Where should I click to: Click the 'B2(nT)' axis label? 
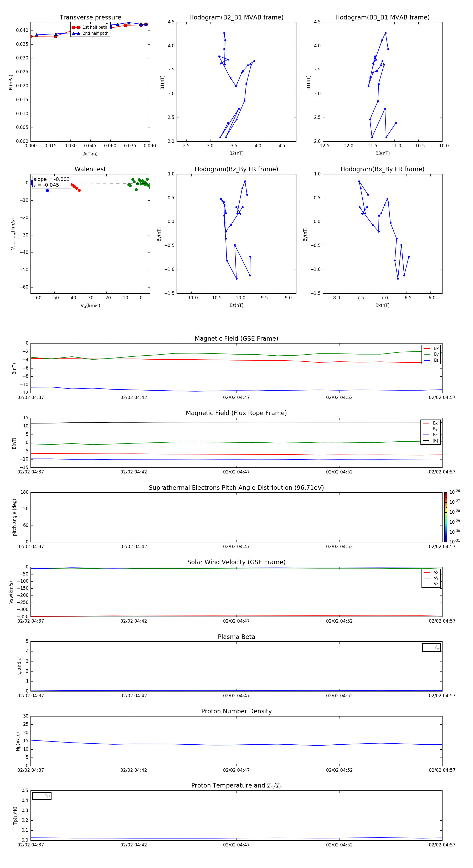click(236, 154)
